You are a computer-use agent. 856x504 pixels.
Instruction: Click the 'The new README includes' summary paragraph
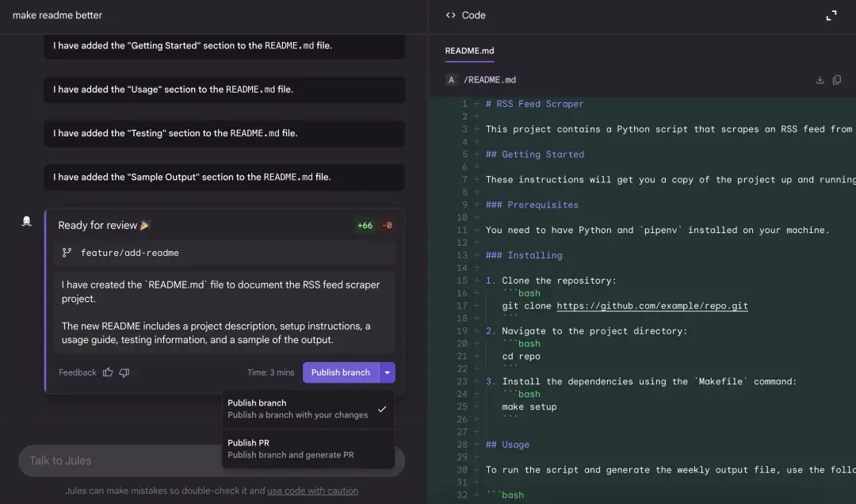(216, 333)
